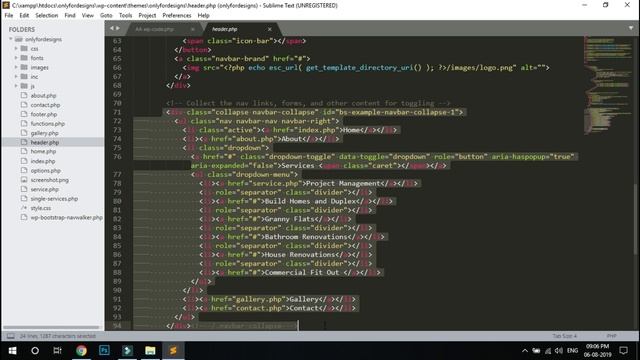Open Task View on the taskbar
The width and height of the screenshot is (640, 360).
coord(58,350)
